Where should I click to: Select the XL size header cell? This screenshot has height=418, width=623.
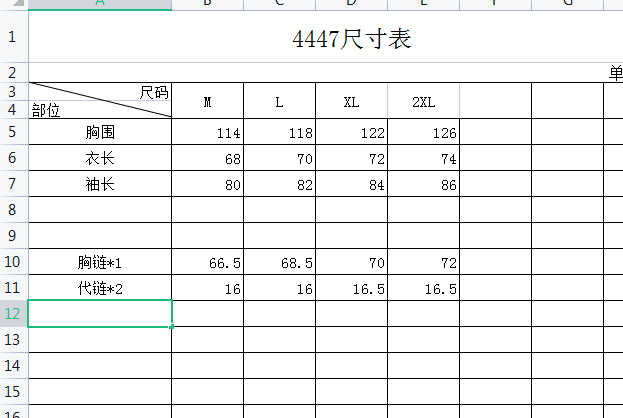pyautogui.click(x=351, y=102)
